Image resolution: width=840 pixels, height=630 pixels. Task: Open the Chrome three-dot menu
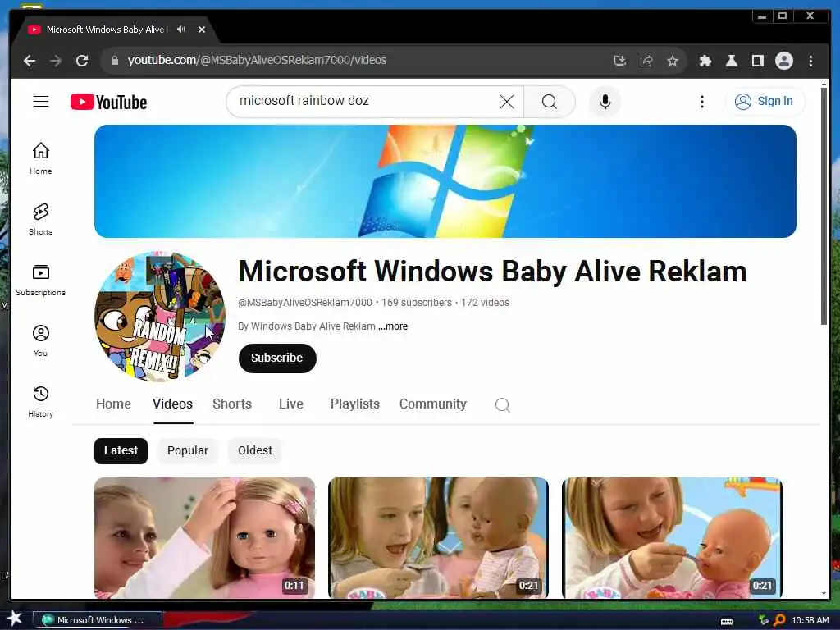point(810,61)
